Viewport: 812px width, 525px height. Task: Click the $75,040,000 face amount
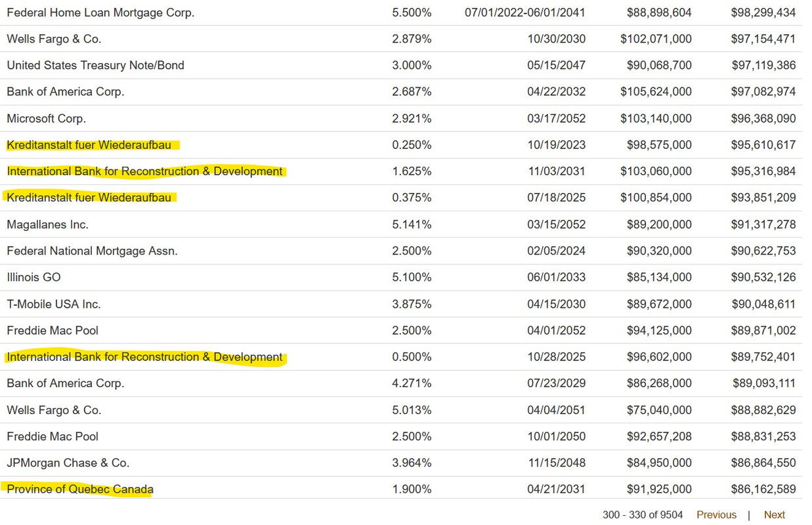coord(659,410)
